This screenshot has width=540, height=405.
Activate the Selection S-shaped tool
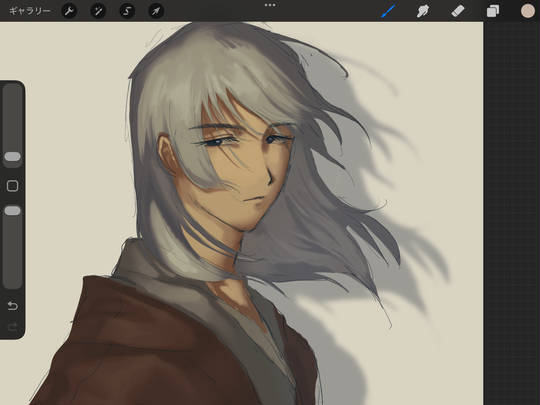click(127, 11)
